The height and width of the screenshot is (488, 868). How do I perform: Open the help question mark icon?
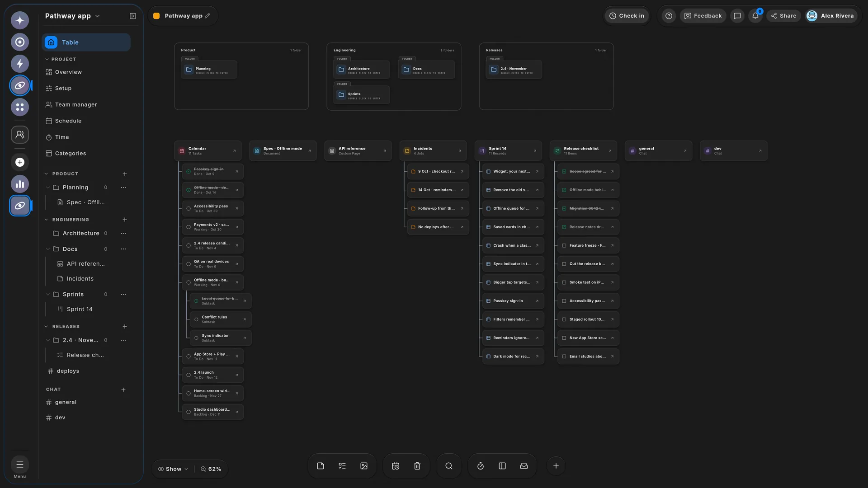[x=669, y=16]
